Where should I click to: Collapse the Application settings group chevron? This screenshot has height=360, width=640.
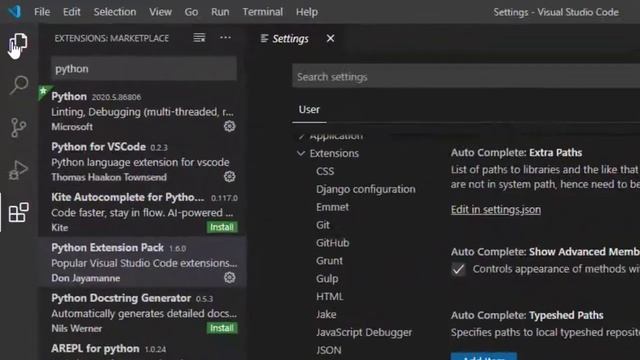click(x=301, y=136)
